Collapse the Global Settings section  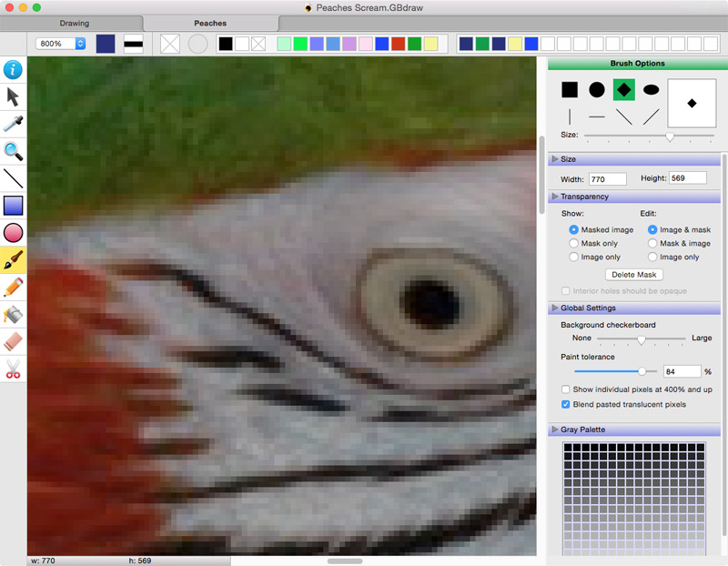coord(555,308)
